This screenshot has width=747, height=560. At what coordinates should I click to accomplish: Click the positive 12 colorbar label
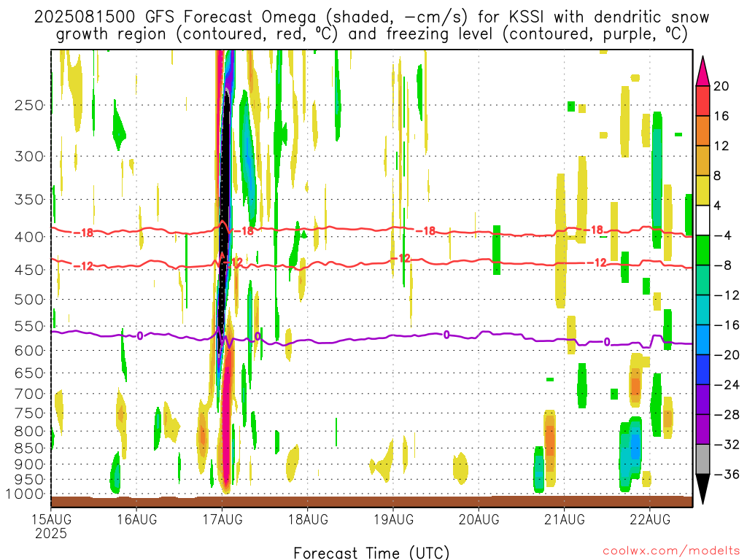721,146
